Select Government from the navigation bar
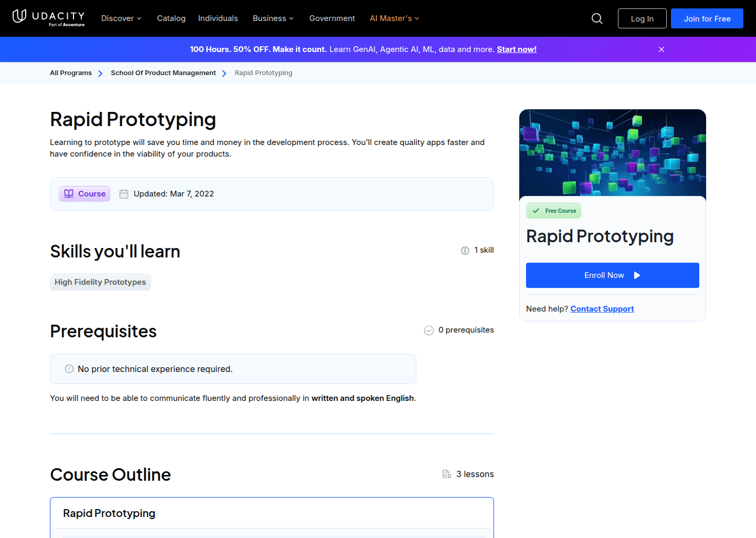756x538 pixels. pyautogui.click(x=332, y=18)
